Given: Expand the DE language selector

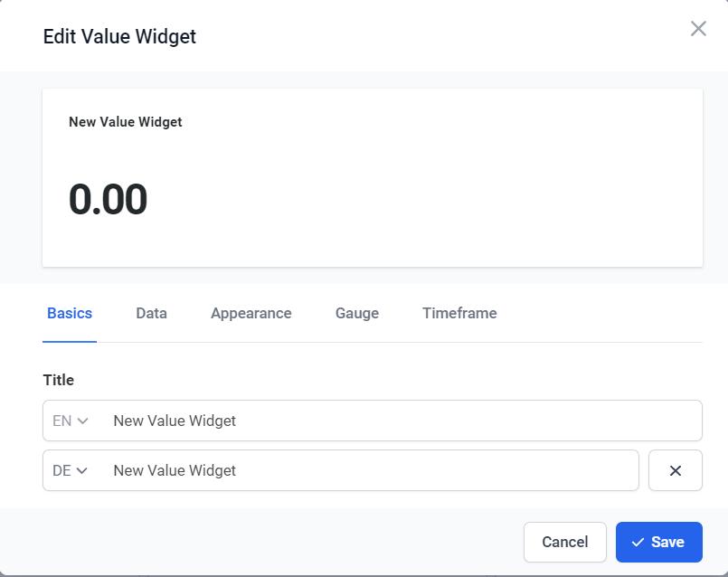Looking at the screenshot, I should [x=71, y=470].
